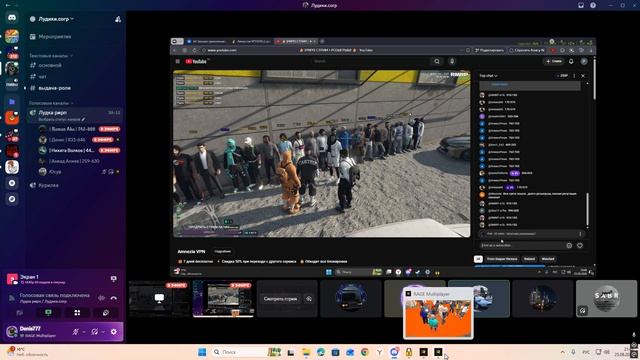Stop streaming Экран 1 button
640x360 pixels.
tap(113, 279)
